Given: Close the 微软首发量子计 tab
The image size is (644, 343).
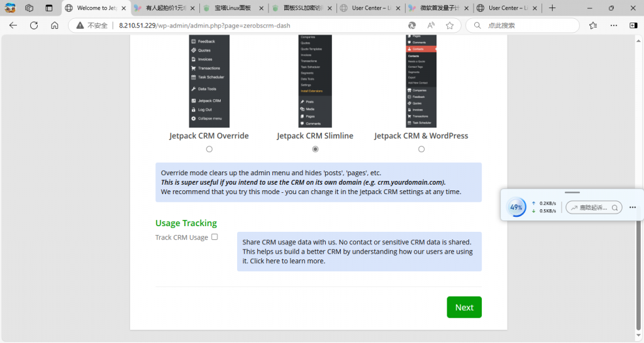Looking at the screenshot, I should tap(466, 8).
